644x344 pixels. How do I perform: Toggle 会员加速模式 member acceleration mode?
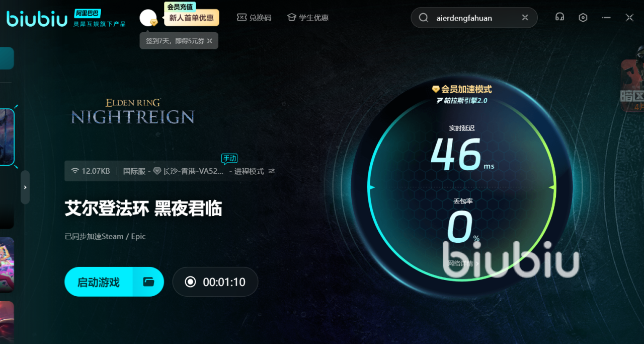pos(462,89)
